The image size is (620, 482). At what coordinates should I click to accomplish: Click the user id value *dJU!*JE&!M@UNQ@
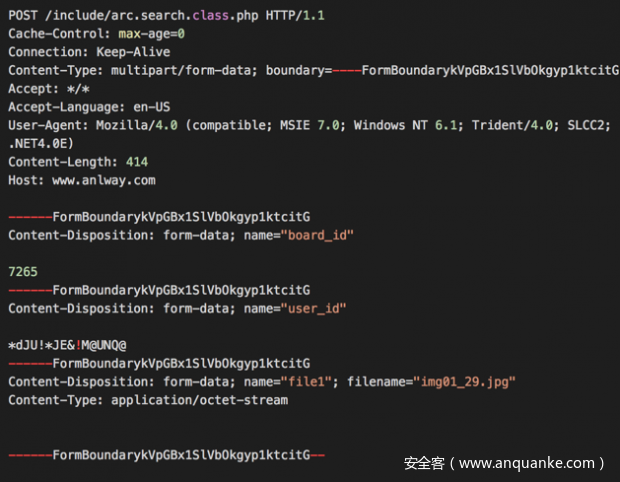67,345
